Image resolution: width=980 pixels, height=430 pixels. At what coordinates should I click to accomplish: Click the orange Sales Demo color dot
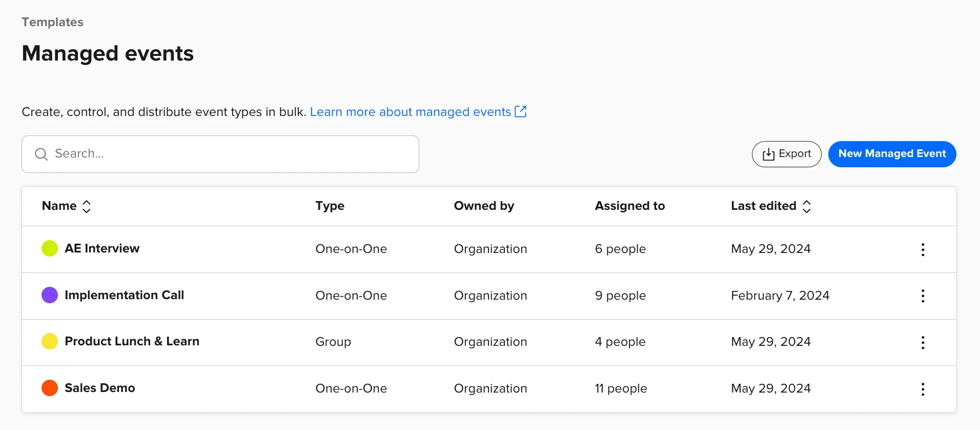[50, 388]
